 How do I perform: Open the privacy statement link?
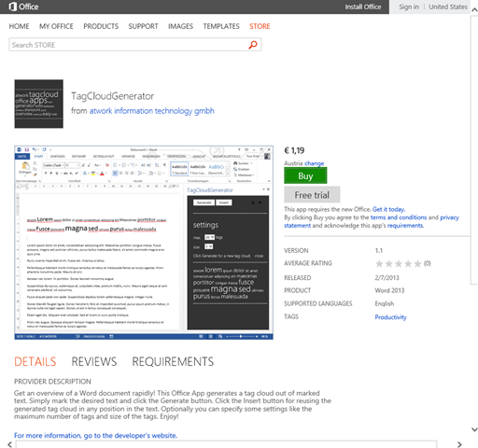point(449,217)
